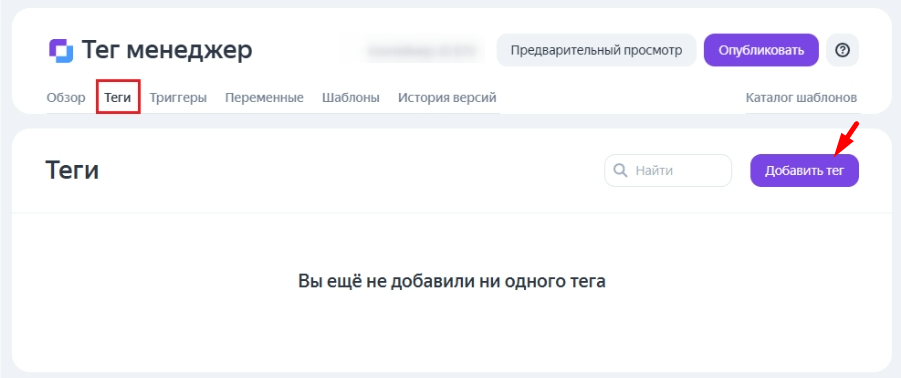Viewport: 901px width, 378px height.
Task: Open help via the question mark icon
Action: [842, 51]
